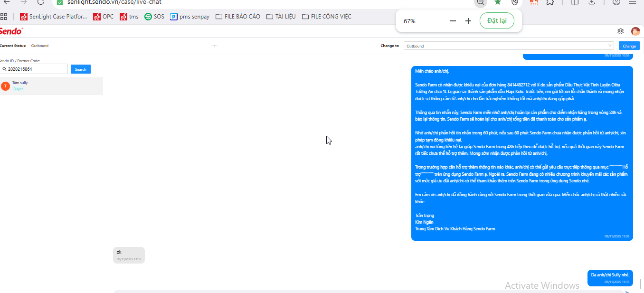Image resolution: width=644 pixels, height=293 pixels.
Task: Click the Search button
Action: coord(81,69)
